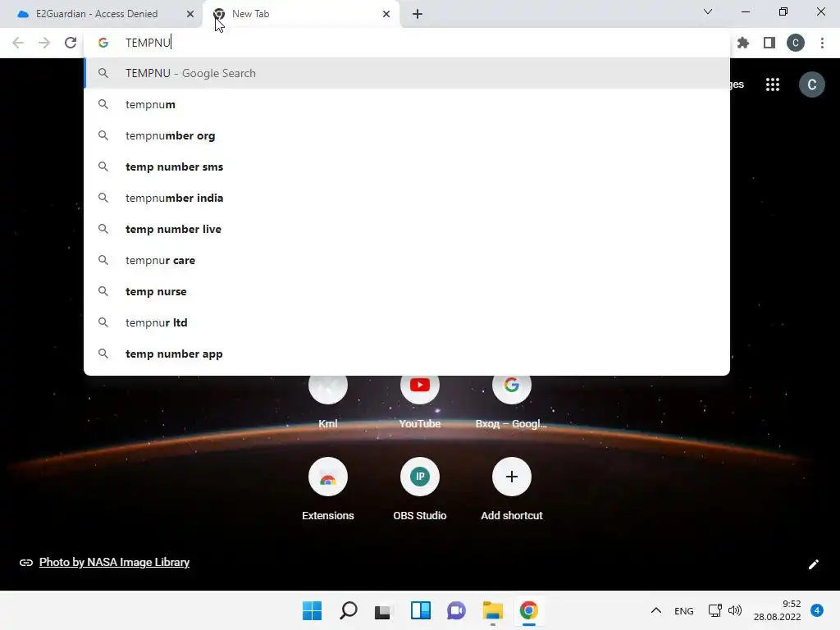Choose the 'temp number sms' suggestion
Screen dimensions: 840x630
tap(407, 167)
